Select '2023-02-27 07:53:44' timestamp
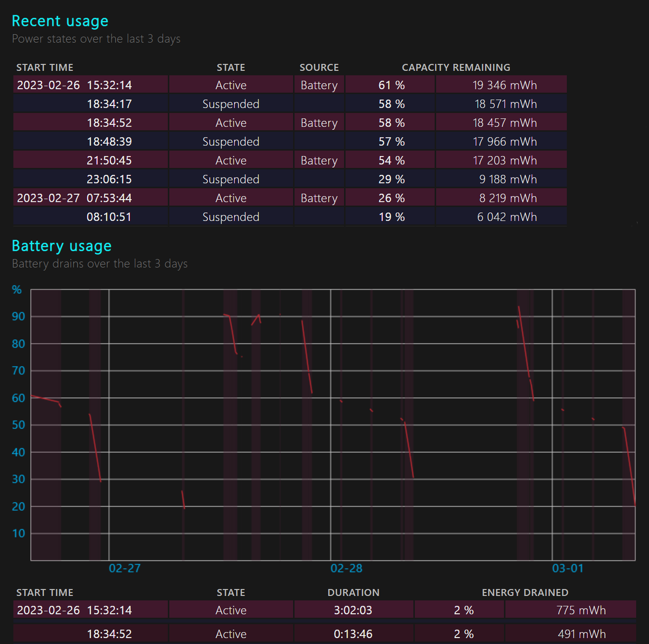 pos(74,198)
